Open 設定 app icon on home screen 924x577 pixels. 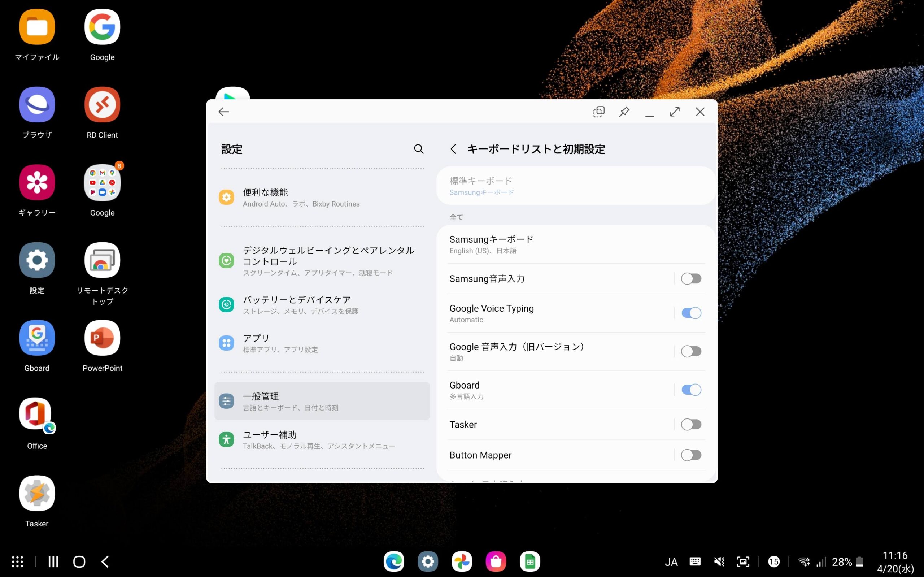coord(37,260)
